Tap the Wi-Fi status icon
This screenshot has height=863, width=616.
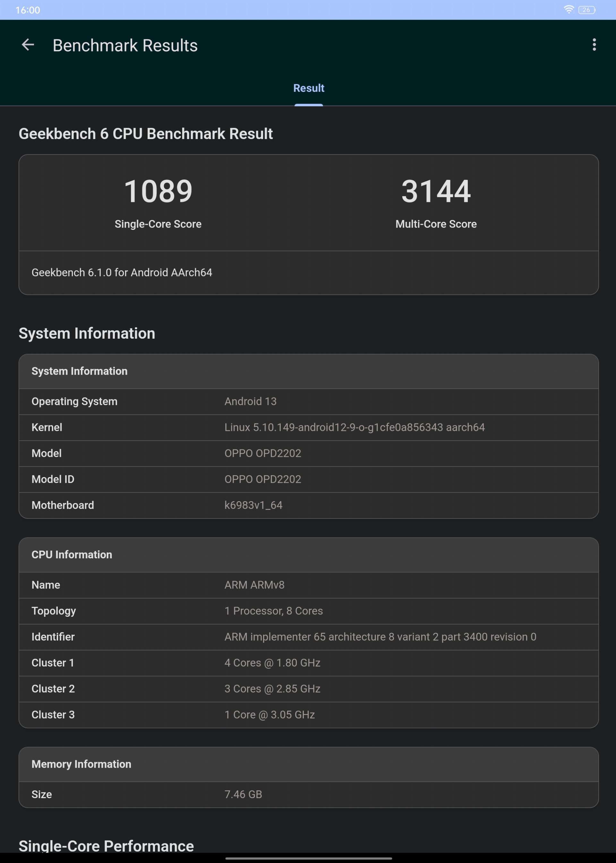[569, 10]
